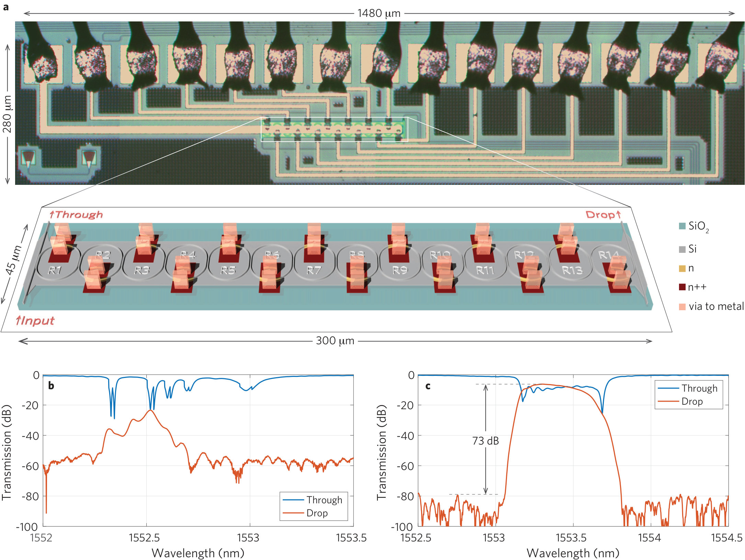Click the 'Input' port label in schematic
Viewport: 745px width, 560px height.
tap(35, 321)
